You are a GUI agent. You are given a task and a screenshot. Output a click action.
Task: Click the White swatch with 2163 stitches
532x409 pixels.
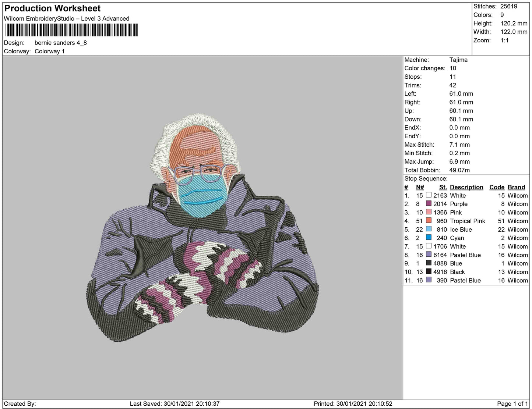pos(429,195)
